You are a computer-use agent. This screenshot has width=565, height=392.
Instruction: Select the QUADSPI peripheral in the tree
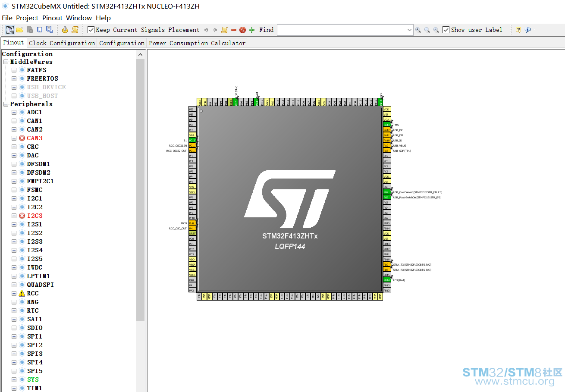41,285
